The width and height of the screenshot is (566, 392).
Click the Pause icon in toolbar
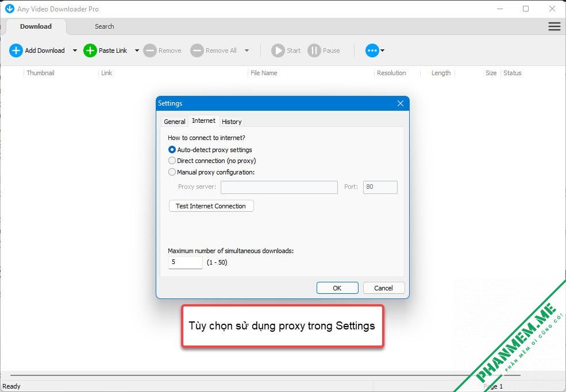point(314,51)
